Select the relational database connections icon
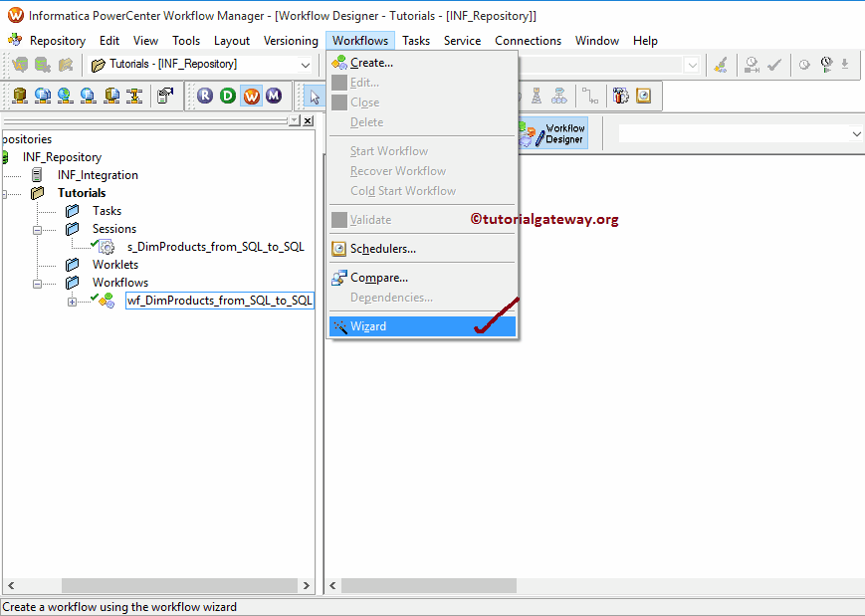 pyautogui.click(x=20, y=96)
